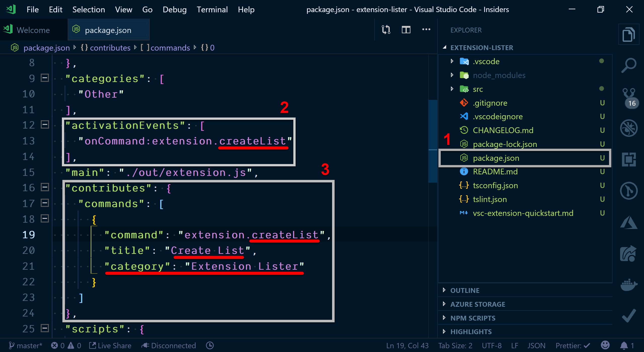Open the Search view in activity bar
This screenshot has width=644, height=352.
pos(629,65)
